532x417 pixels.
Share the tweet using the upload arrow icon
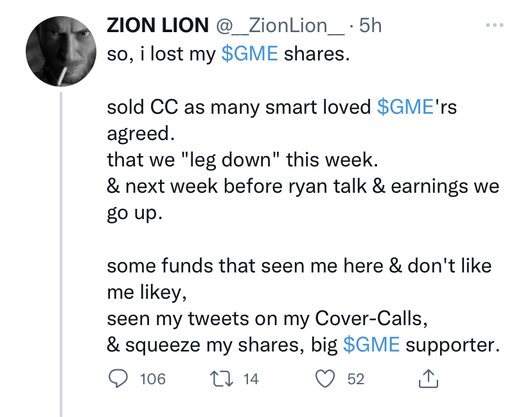tap(427, 380)
